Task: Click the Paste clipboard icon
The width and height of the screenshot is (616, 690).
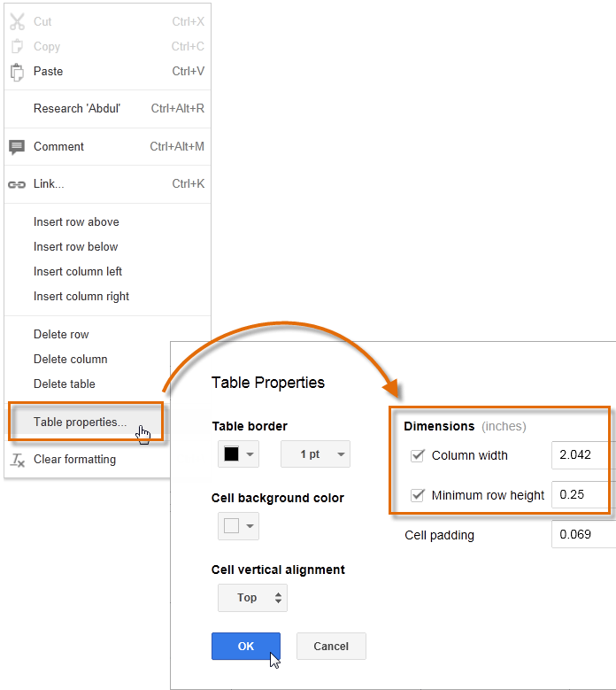Action: tap(17, 72)
